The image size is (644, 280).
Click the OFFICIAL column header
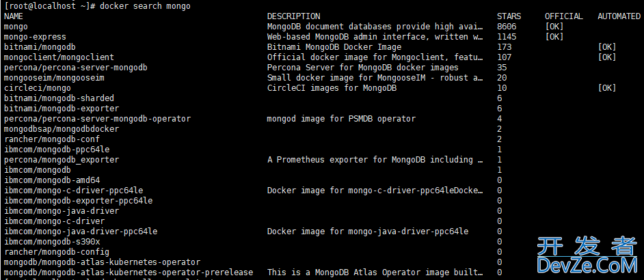point(563,16)
